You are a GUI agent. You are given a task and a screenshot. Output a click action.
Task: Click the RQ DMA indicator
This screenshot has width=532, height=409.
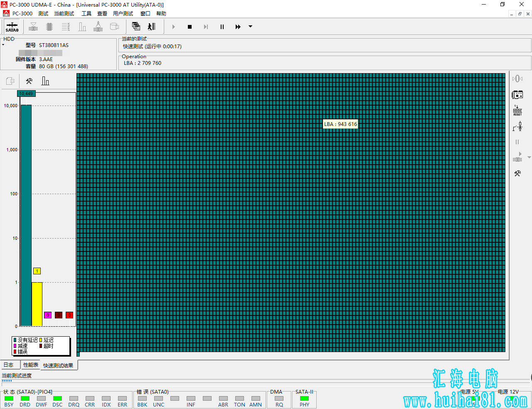click(279, 398)
